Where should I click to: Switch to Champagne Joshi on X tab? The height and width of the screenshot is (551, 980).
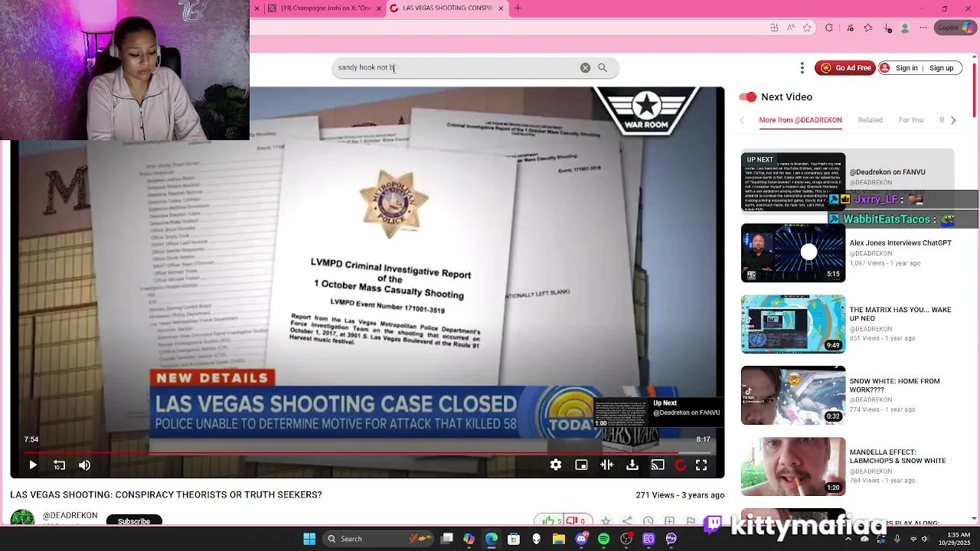point(325,8)
